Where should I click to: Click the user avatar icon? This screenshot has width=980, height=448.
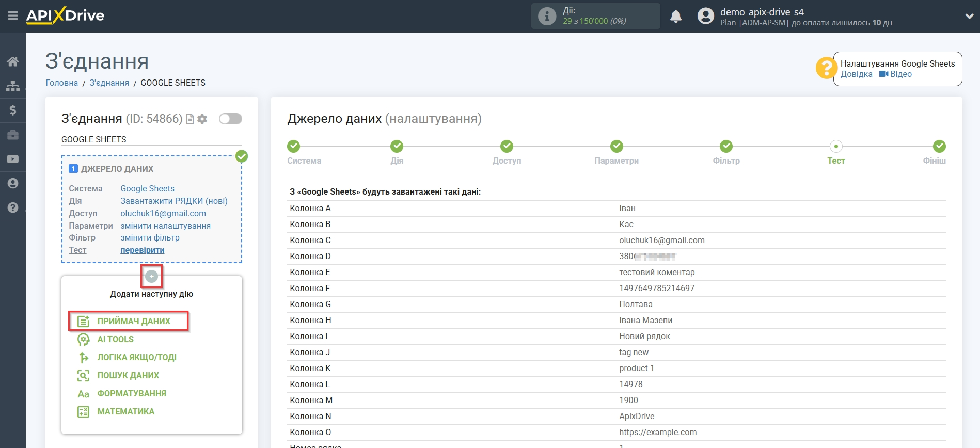point(705,16)
